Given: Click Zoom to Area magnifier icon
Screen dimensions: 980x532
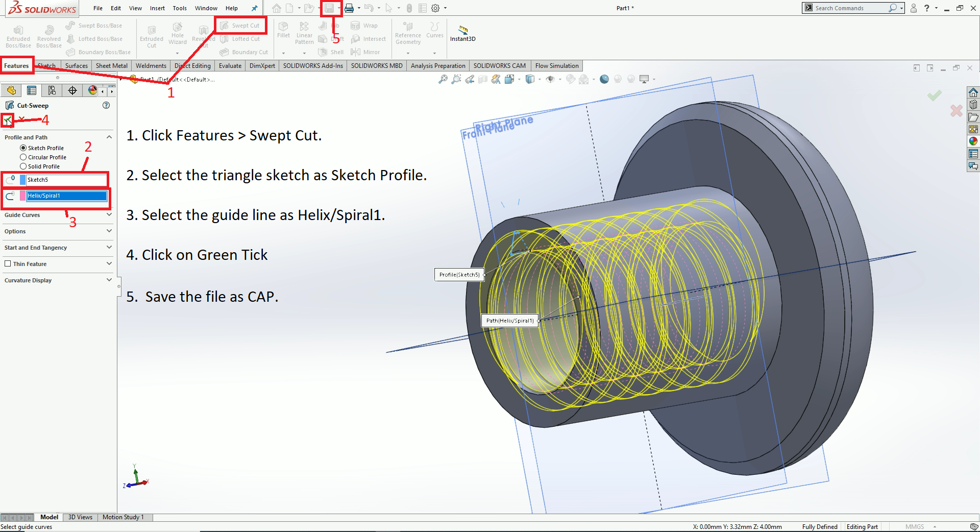Looking at the screenshot, I should (x=456, y=79).
